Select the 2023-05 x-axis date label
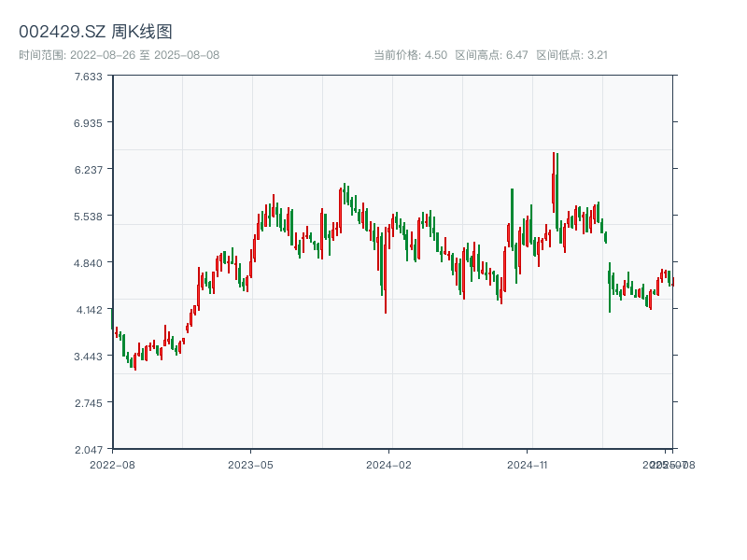747x560 pixels. [250, 464]
